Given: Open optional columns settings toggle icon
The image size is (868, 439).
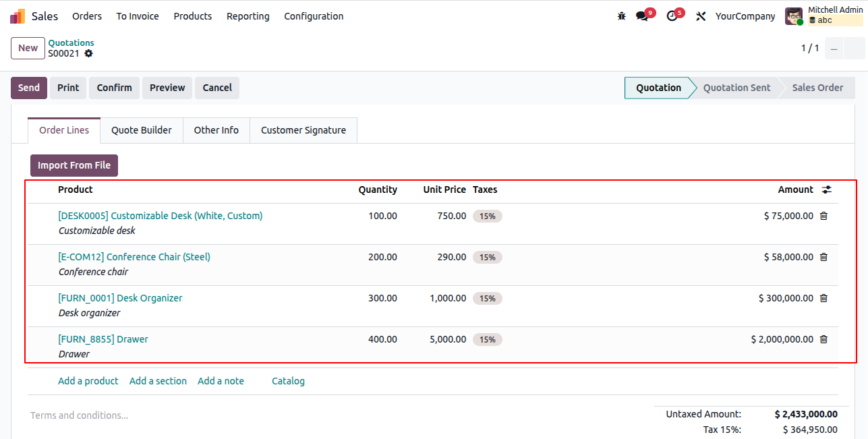Looking at the screenshot, I should click(827, 189).
